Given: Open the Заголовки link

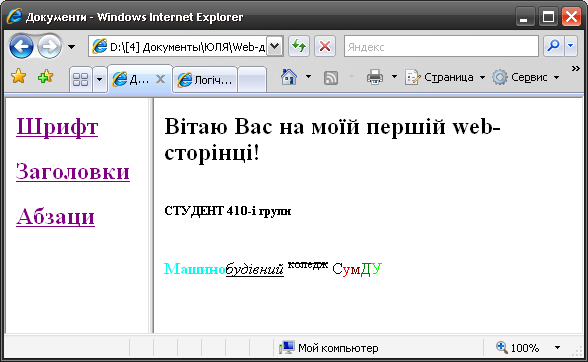Looking at the screenshot, I should (73, 172).
